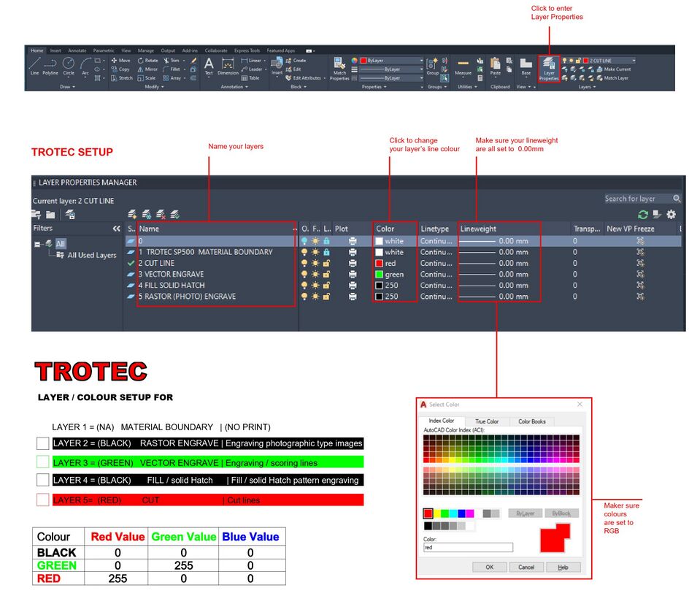Open Layer Properties from the ribbon

(549, 69)
